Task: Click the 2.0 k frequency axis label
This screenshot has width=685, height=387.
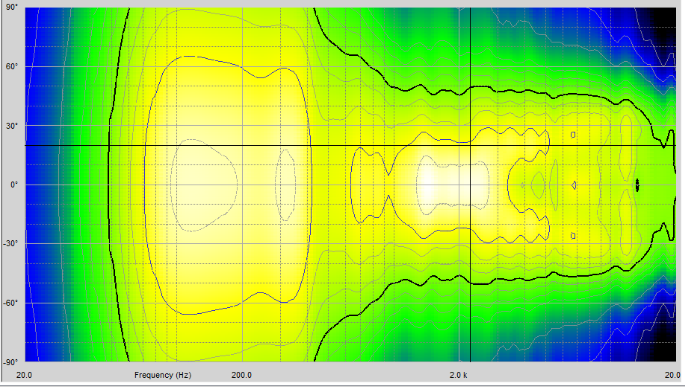Action: click(x=459, y=375)
